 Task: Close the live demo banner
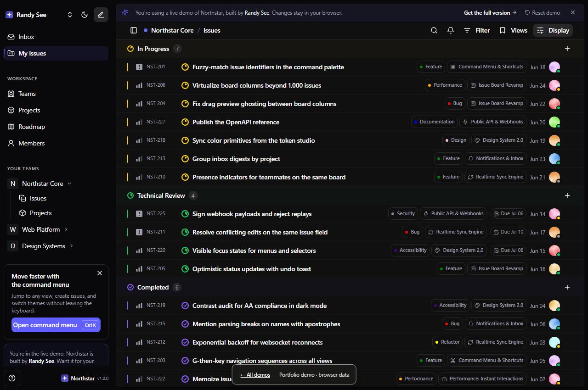pyautogui.click(x=573, y=13)
